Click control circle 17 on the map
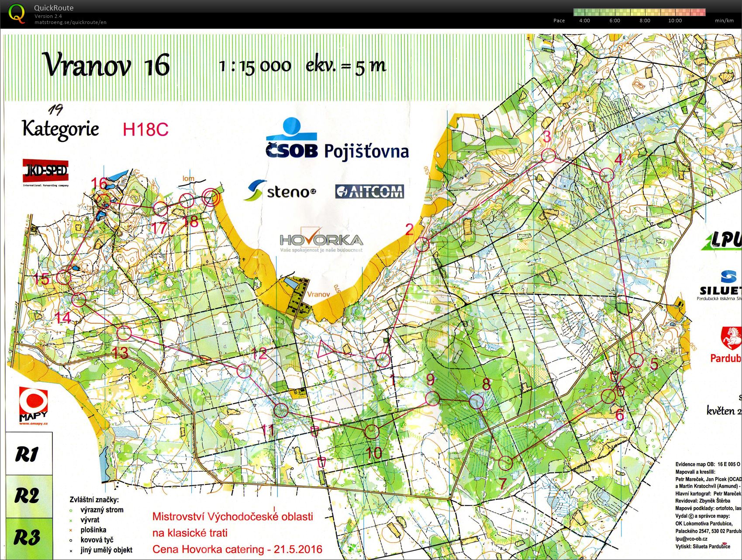Image resolution: width=742 pixels, height=560 pixels. (x=160, y=208)
